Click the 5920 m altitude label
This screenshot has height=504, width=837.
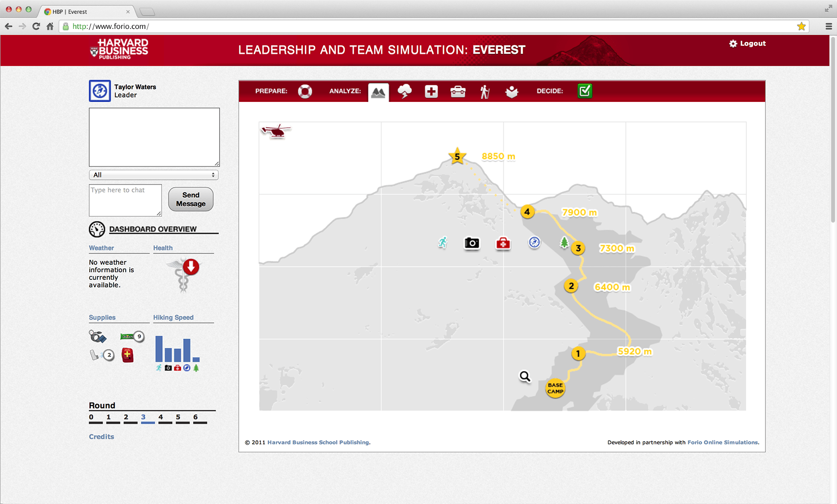[x=634, y=351]
